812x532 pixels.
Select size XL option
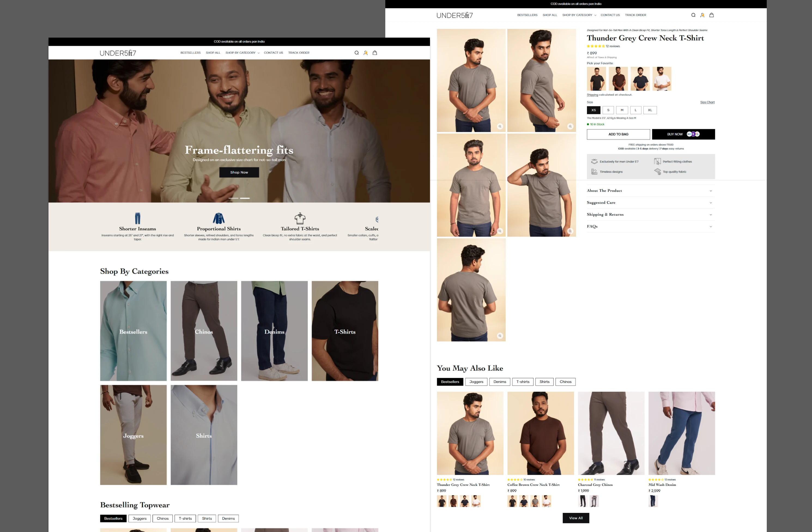pyautogui.click(x=650, y=110)
